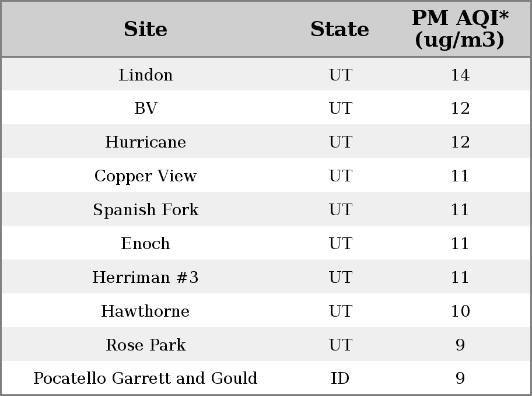
Task: Click Lindon's AQI value 14
Action: [460, 75]
